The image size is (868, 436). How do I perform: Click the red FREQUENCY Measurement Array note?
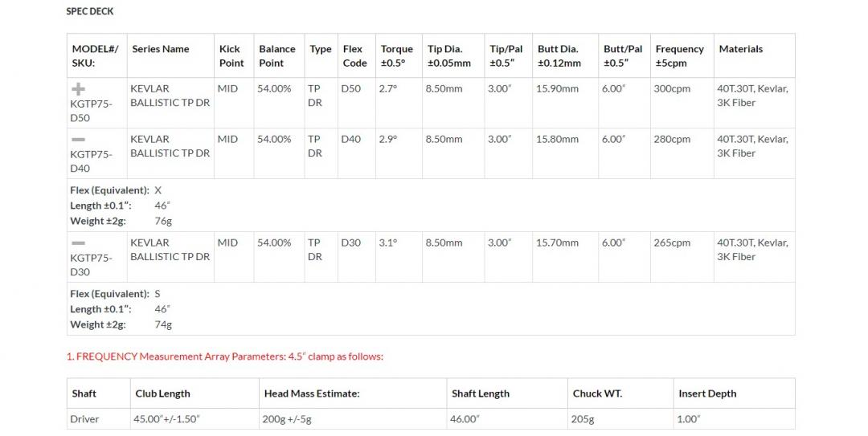click(225, 357)
